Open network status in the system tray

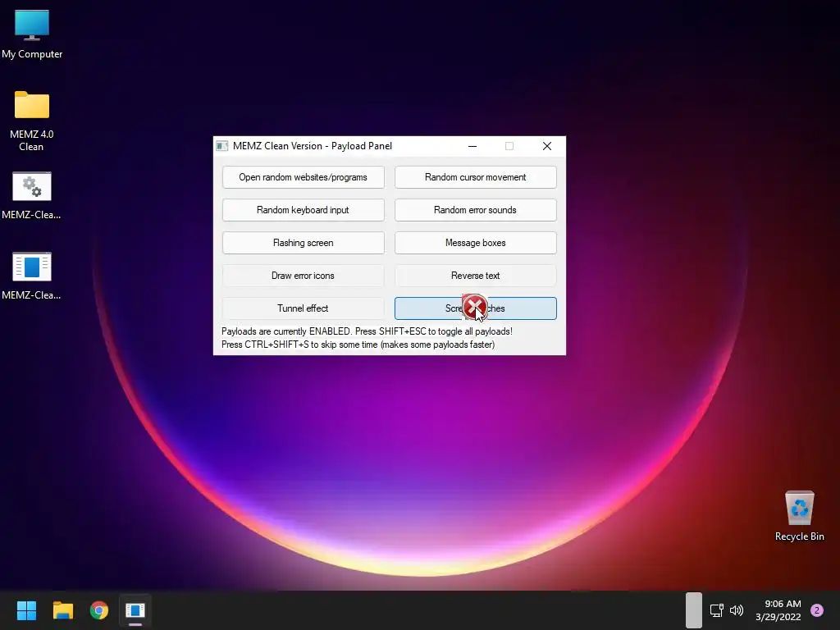[x=716, y=610]
